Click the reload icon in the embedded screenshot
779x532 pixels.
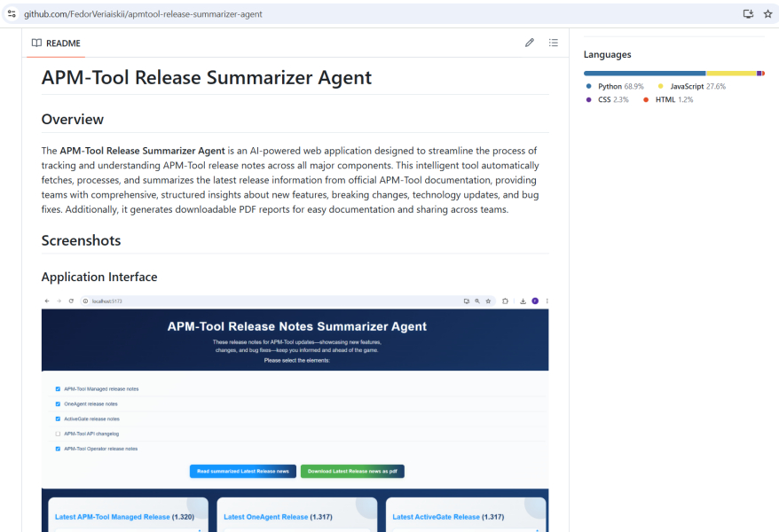click(x=71, y=301)
